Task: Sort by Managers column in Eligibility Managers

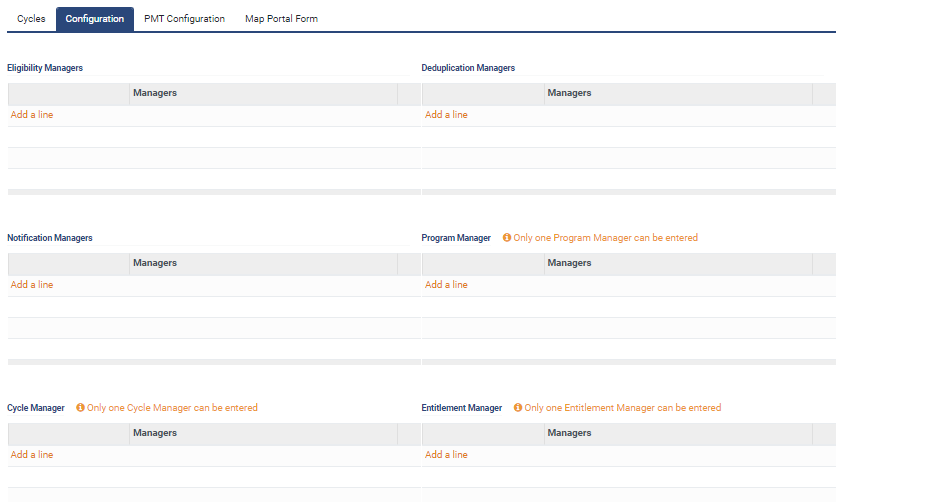Action: [x=154, y=93]
